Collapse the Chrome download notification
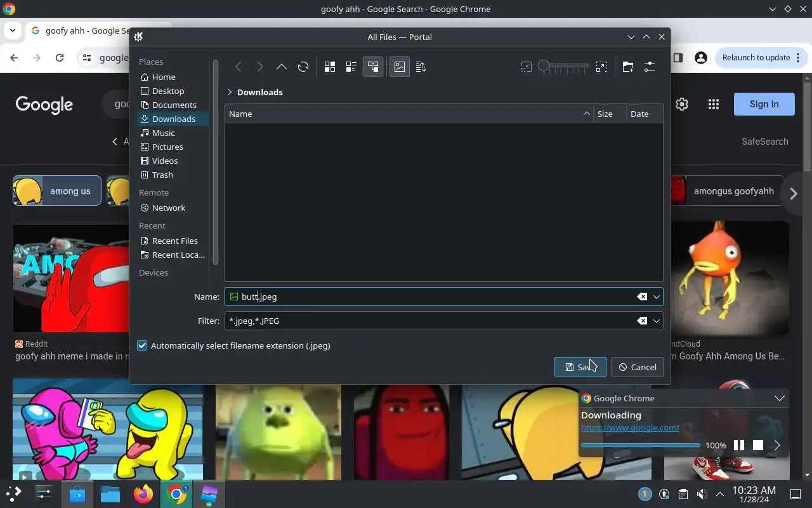 tap(780, 398)
